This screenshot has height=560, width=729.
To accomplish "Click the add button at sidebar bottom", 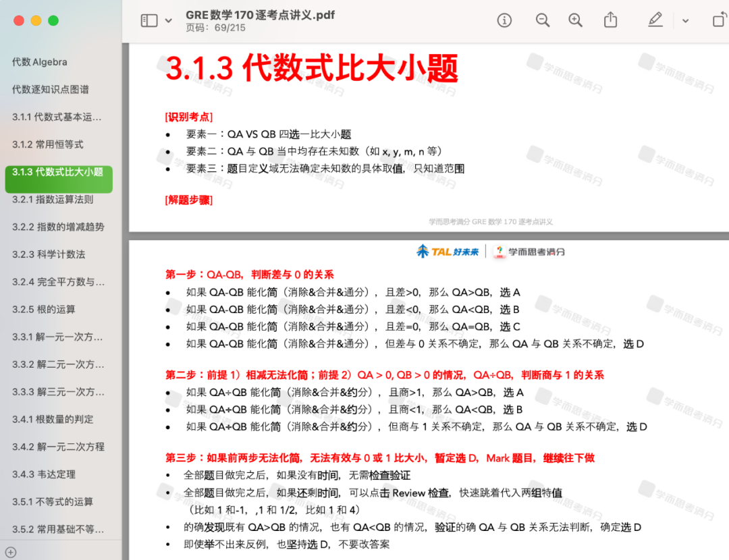I will coord(11,552).
